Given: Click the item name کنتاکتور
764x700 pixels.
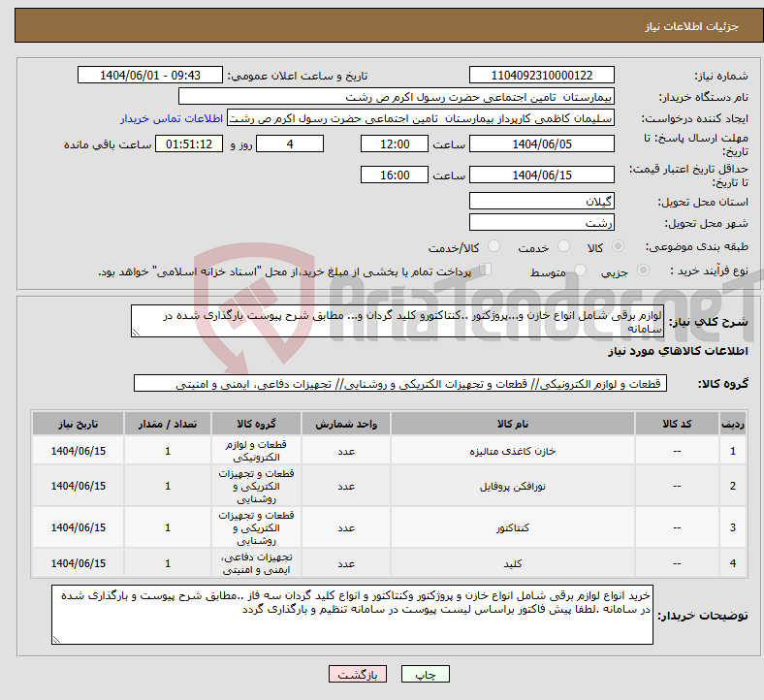Looking at the screenshot, I should 513,527.
